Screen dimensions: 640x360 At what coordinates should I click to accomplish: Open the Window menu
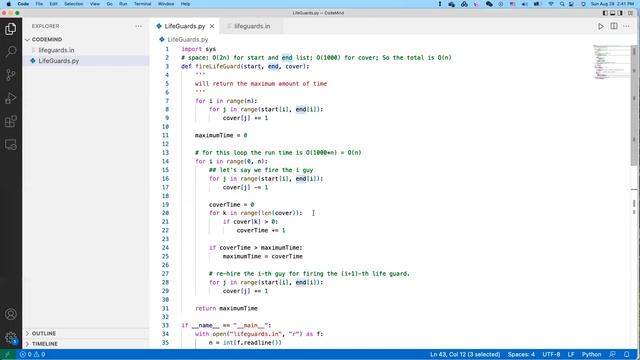point(166,4)
